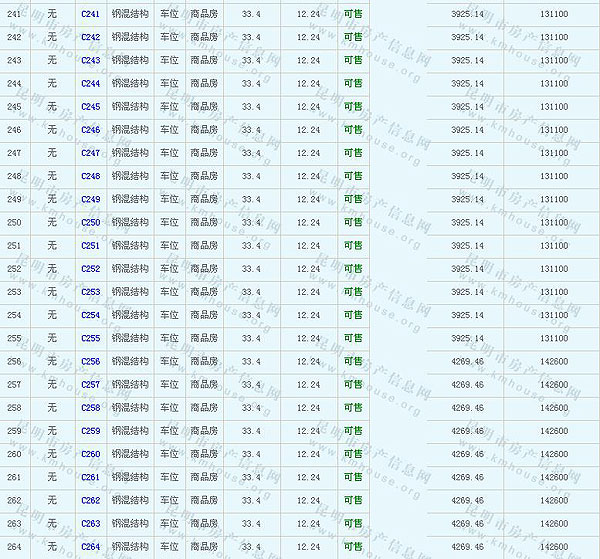600x559 pixels.
Task: Open the C260 unit link
Action: coord(90,454)
